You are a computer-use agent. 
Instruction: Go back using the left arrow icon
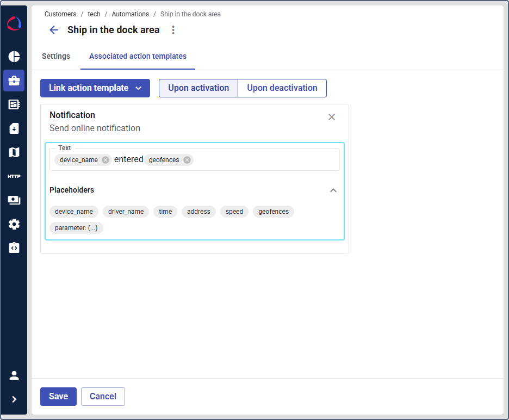(x=54, y=30)
